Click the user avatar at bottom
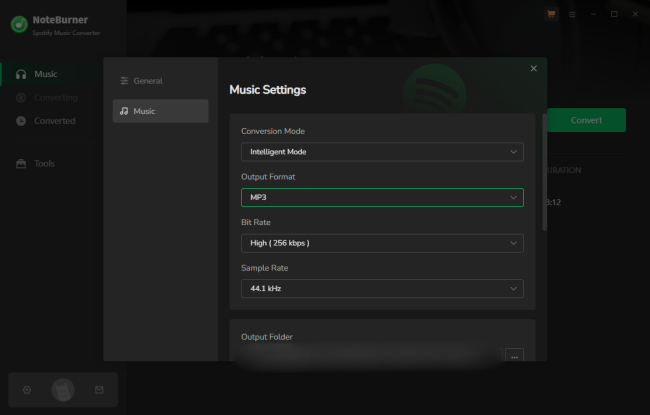Viewport: 650px width, 415px height. click(63, 390)
